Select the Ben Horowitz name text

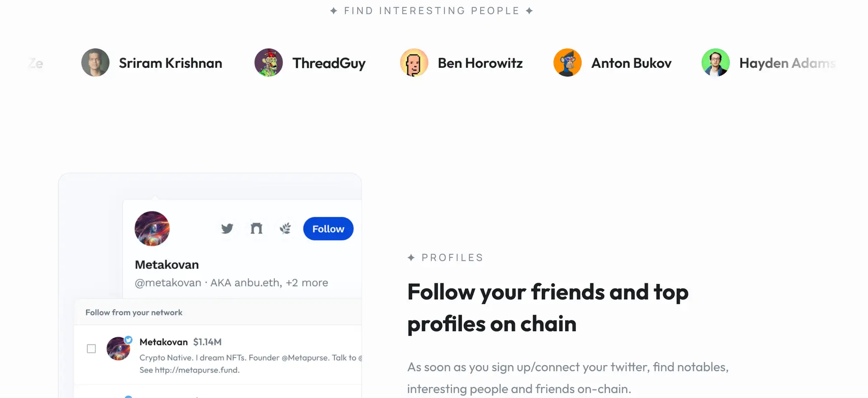(480, 63)
